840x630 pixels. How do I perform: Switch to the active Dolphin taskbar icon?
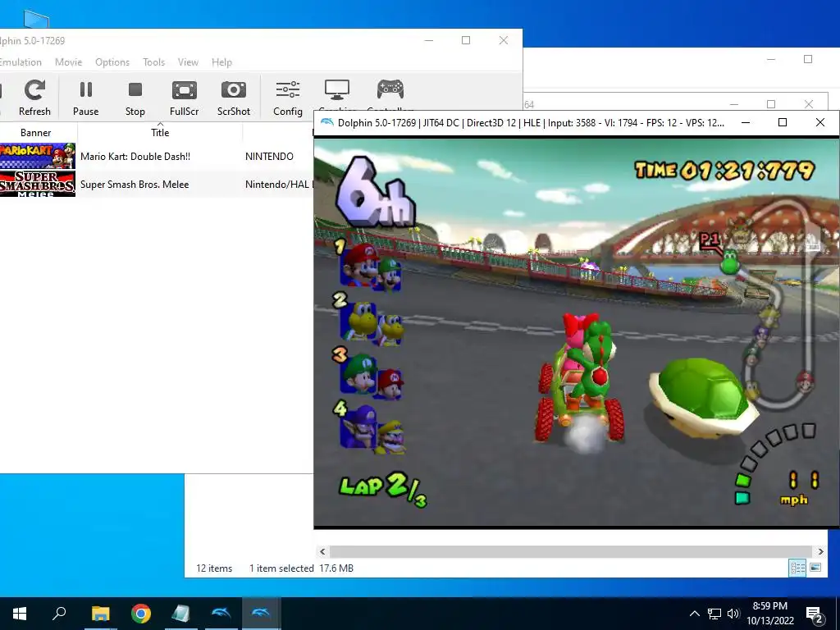coord(262,614)
